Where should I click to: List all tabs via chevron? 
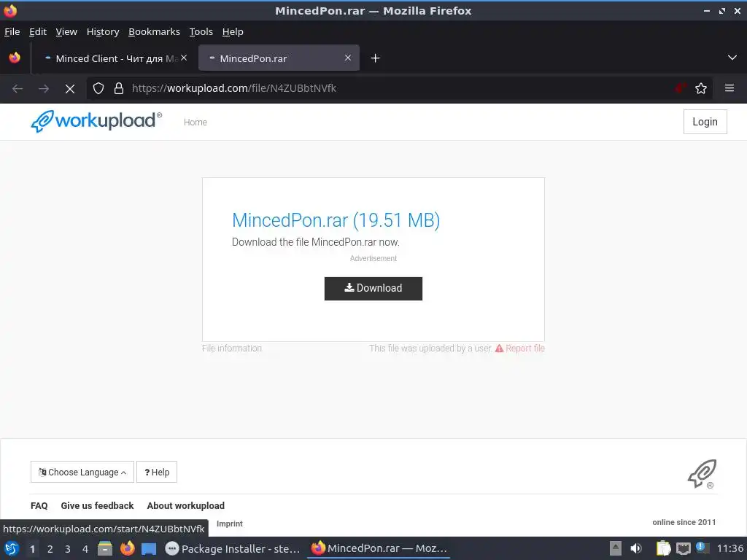[732, 58]
